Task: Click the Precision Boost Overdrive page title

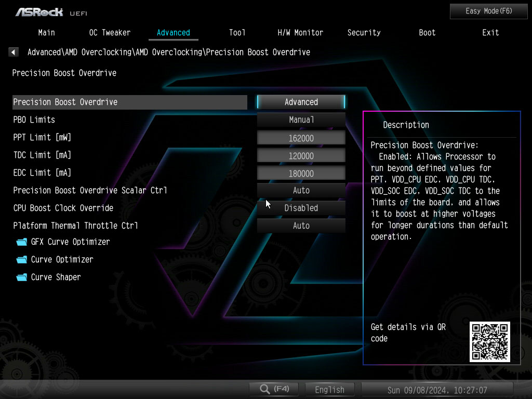Action: click(64, 73)
